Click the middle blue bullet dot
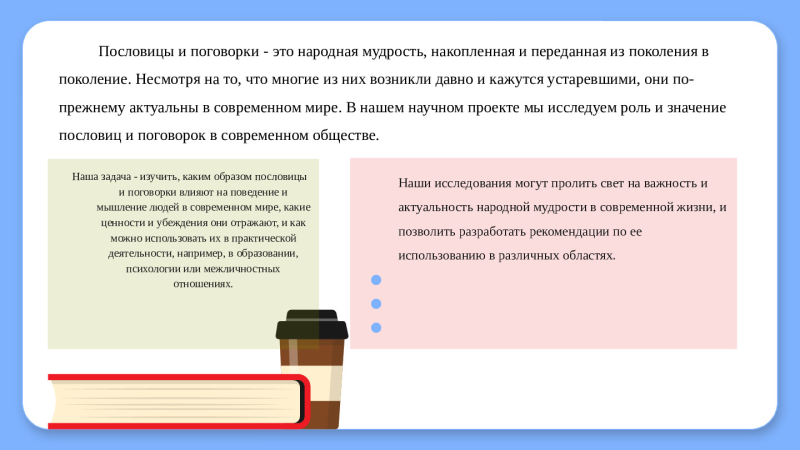 (x=376, y=304)
